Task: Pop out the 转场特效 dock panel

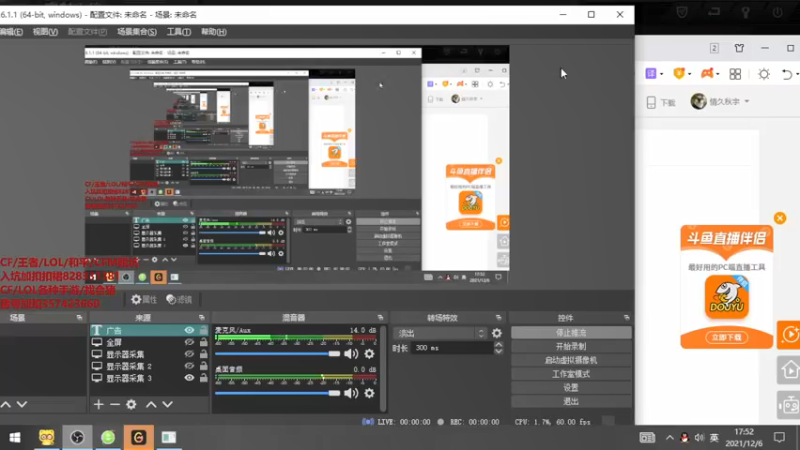Action: (x=498, y=318)
